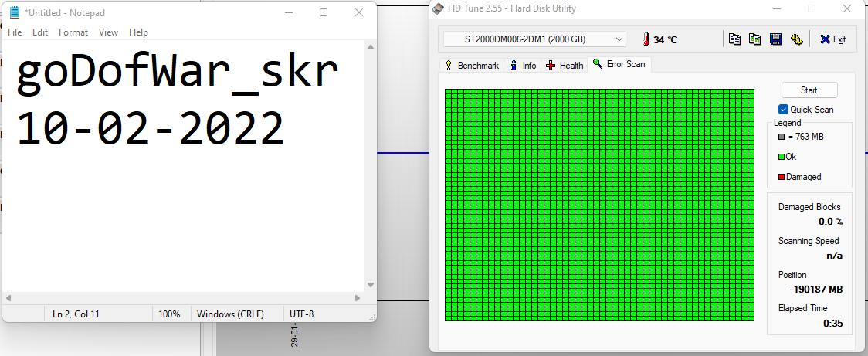Image resolution: width=868 pixels, height=356 pixels.
Task: Click the Scanning Speed n/a value
Action: 834,256
